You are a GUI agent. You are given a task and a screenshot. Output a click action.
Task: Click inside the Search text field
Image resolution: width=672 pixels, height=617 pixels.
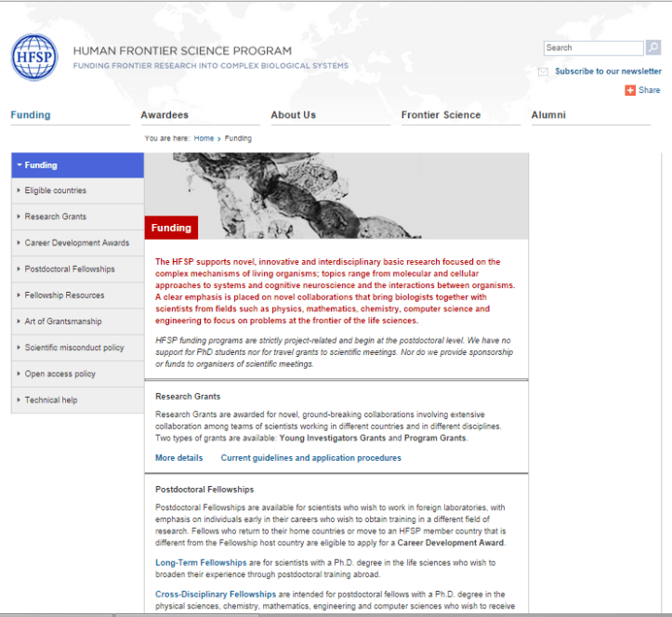click(593, 48)
